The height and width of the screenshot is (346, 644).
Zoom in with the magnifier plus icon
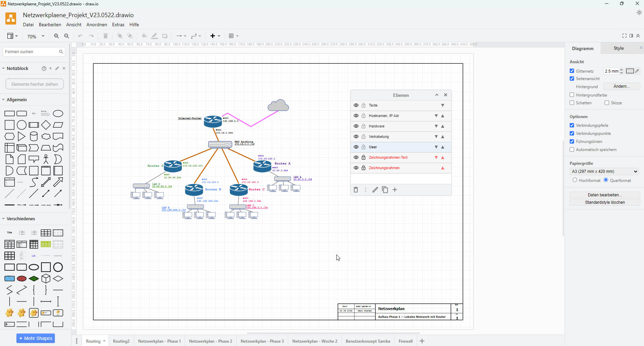click(56, 36)
